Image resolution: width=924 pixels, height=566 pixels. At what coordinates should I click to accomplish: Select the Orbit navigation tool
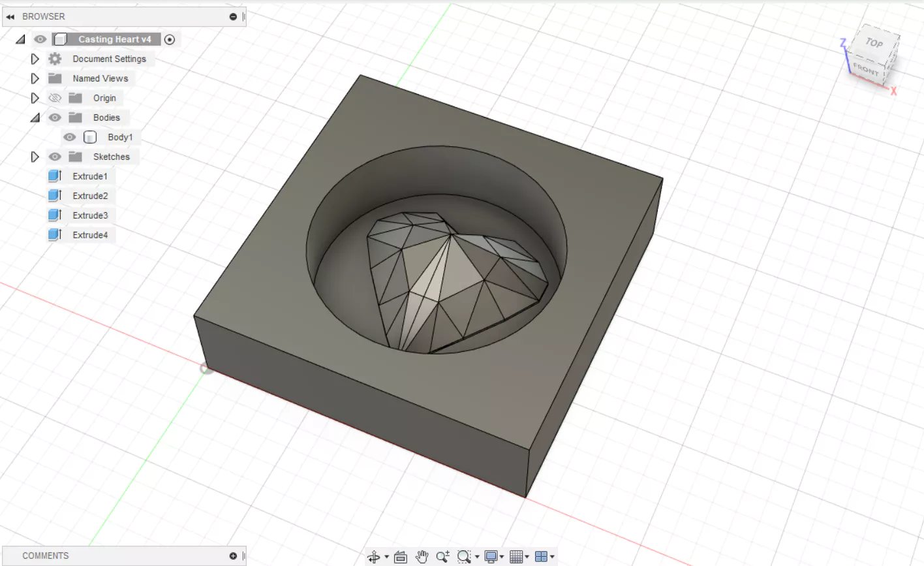point(373,557)
